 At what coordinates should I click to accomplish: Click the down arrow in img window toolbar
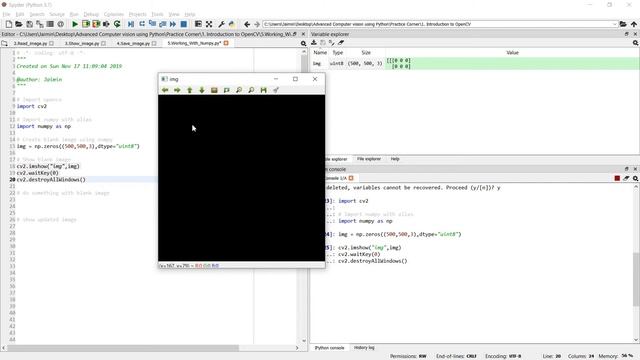click(x=202, y=90)
